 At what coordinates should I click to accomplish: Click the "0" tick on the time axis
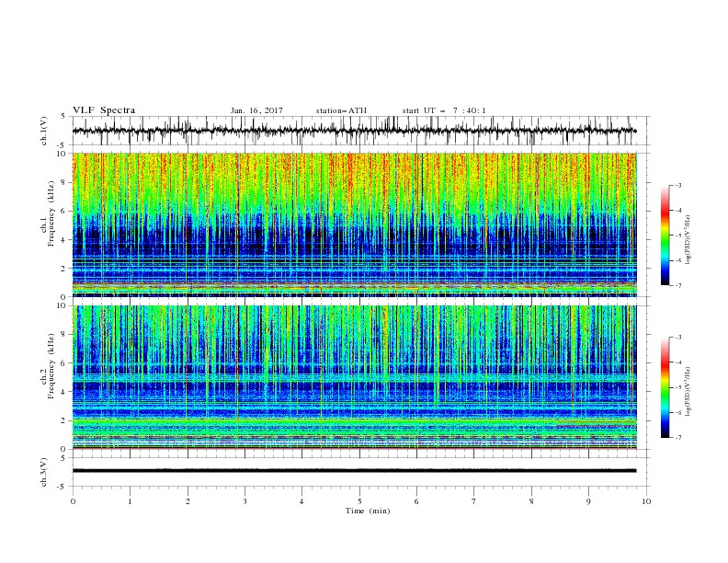tap(73, 501)
